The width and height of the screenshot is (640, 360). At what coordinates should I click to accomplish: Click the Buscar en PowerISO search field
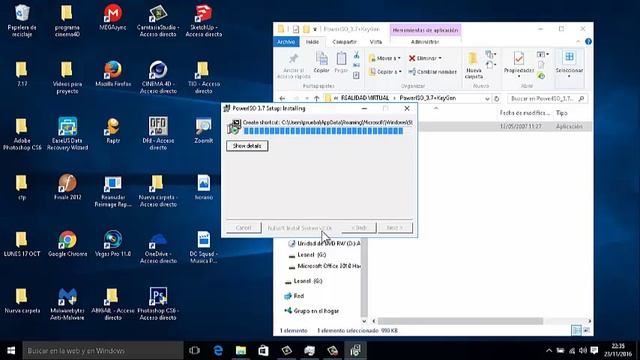click(547, 99)
